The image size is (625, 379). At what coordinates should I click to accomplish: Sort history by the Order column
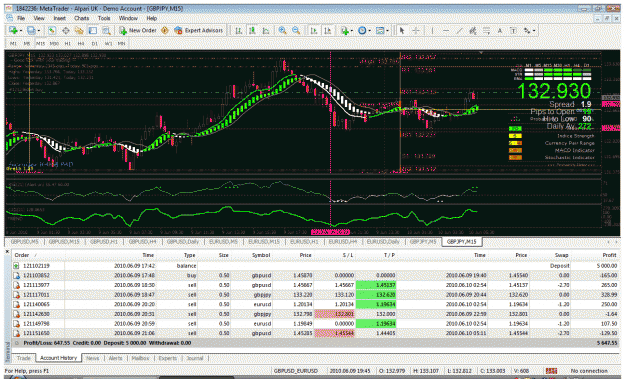[22, 255]
